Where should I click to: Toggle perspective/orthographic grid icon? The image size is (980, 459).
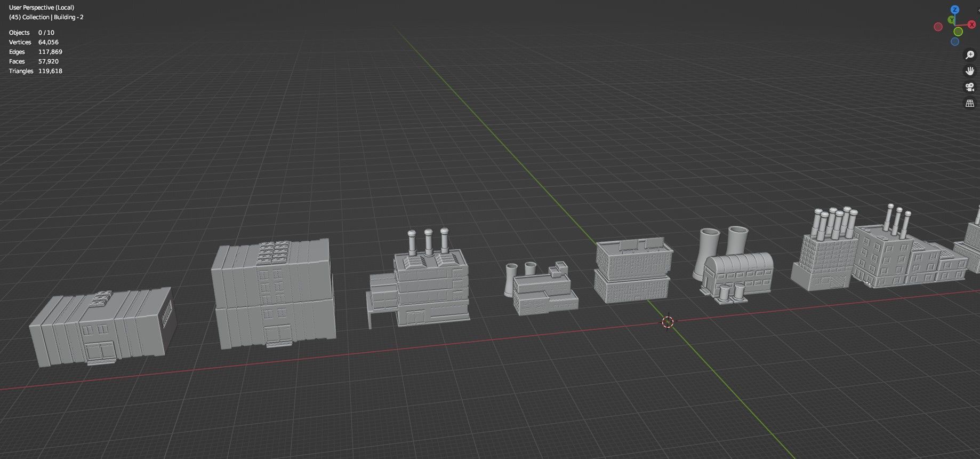pos(970,103)
